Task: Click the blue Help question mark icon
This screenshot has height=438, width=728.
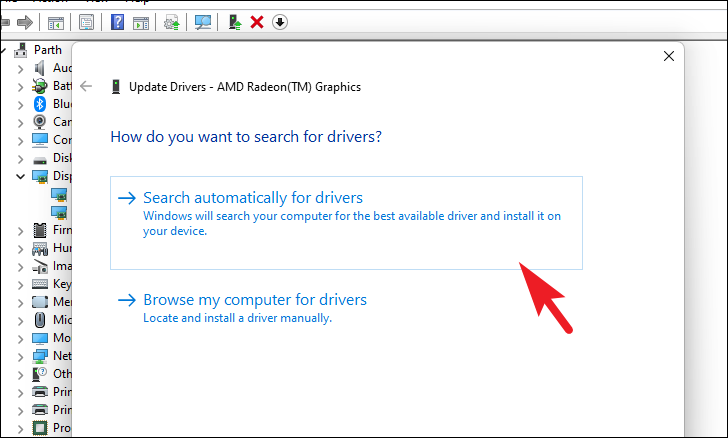Action: [117, 22]
